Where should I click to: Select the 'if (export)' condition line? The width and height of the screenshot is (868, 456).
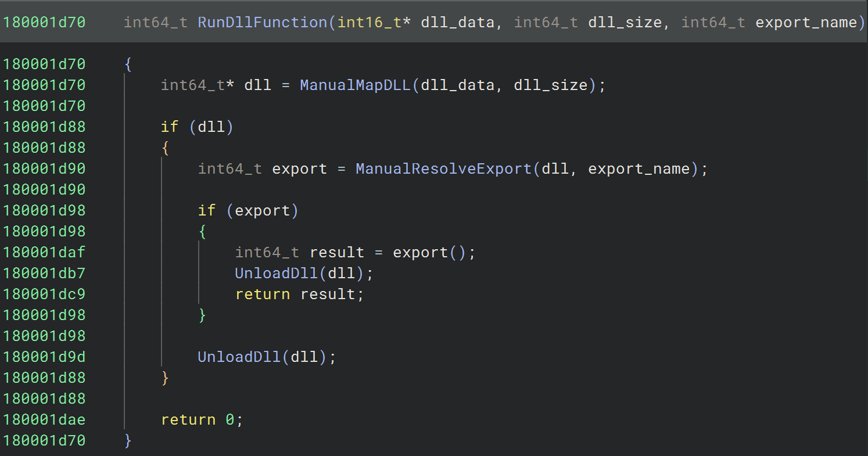pos(248,211)
